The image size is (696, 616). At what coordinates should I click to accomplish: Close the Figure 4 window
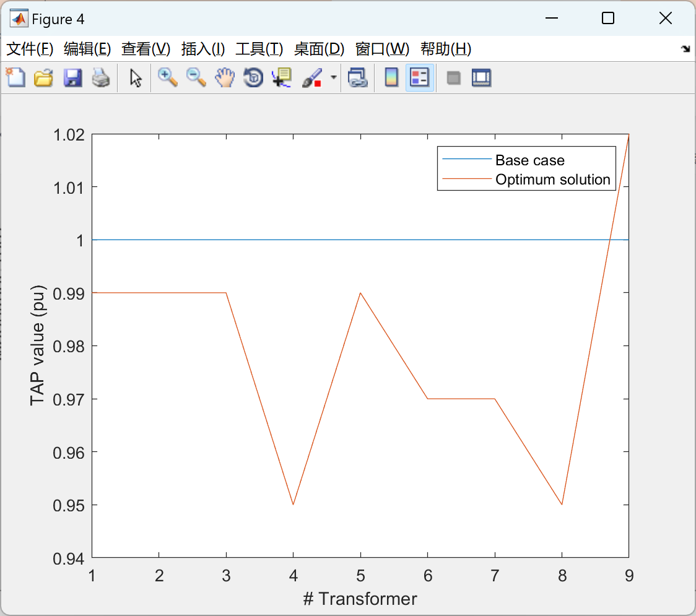[x=666, y=18]
